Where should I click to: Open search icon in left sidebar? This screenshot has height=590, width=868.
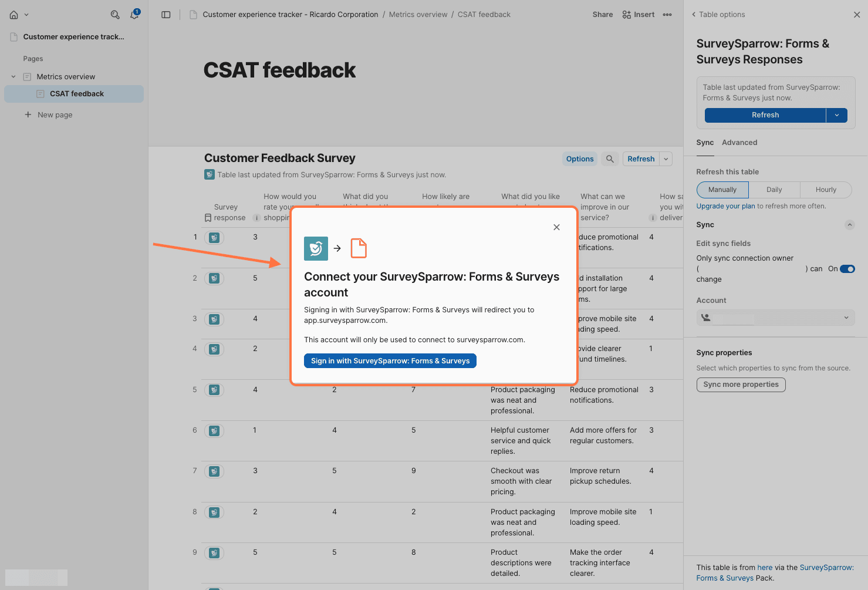[x=115, y=15]
